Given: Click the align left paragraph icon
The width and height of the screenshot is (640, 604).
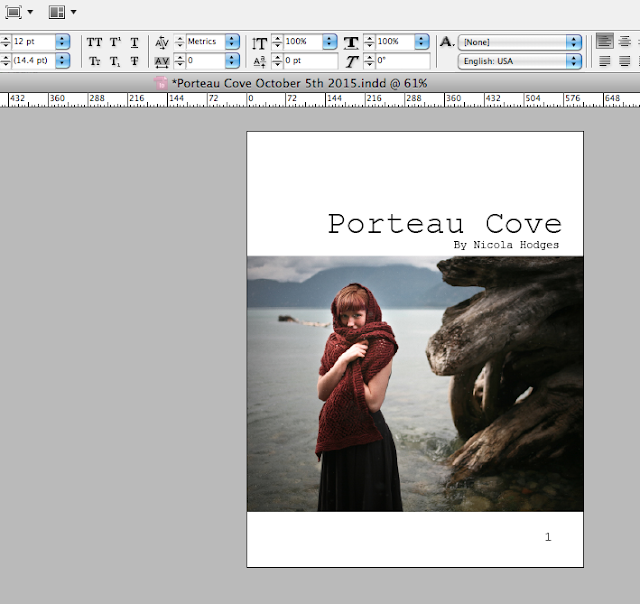Looking at the screenshot, I should coord(605,42).
